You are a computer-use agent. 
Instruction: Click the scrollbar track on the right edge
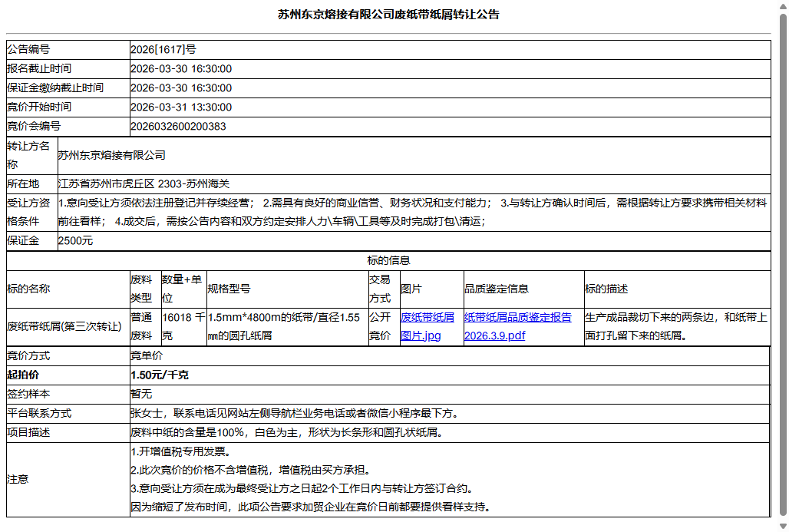784,269
